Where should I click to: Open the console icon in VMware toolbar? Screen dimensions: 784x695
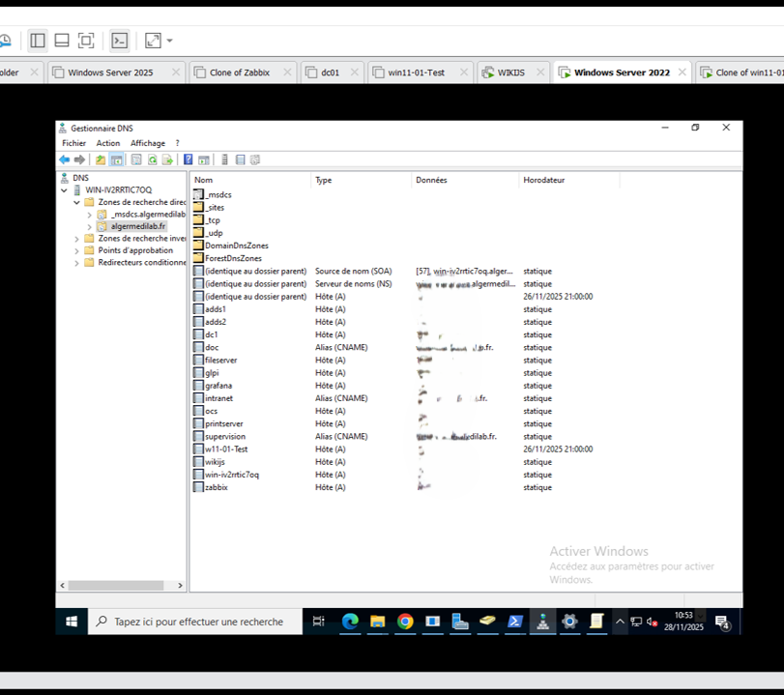[x=119, y=41]
